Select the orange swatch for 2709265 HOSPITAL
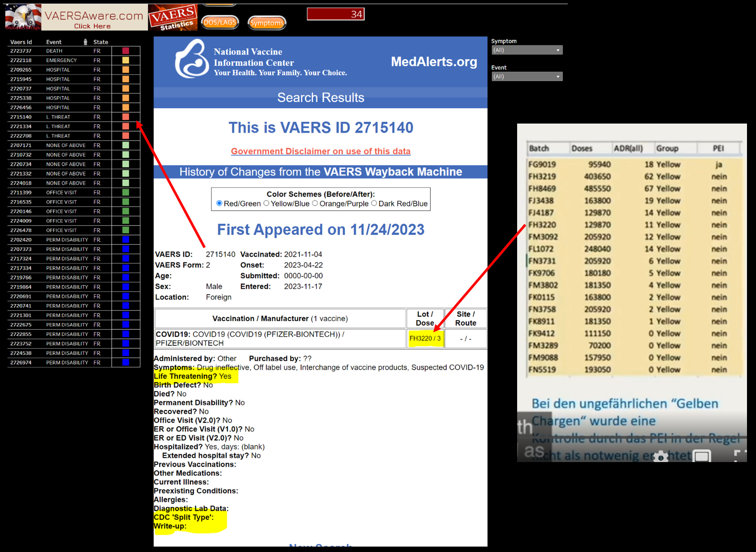 [126, 70]
